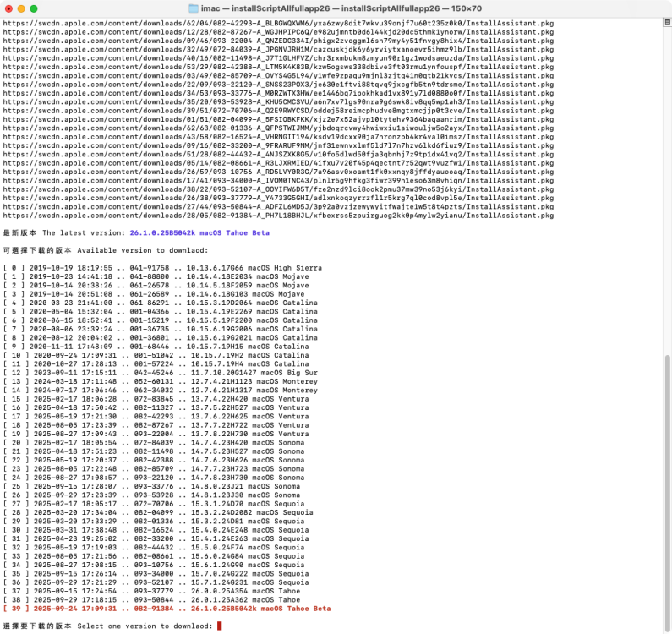Click row [ 34 ] Sequoia 15.6.1.24G90
The width and height of the screenshot is (672, 634).
click(154, 565)
